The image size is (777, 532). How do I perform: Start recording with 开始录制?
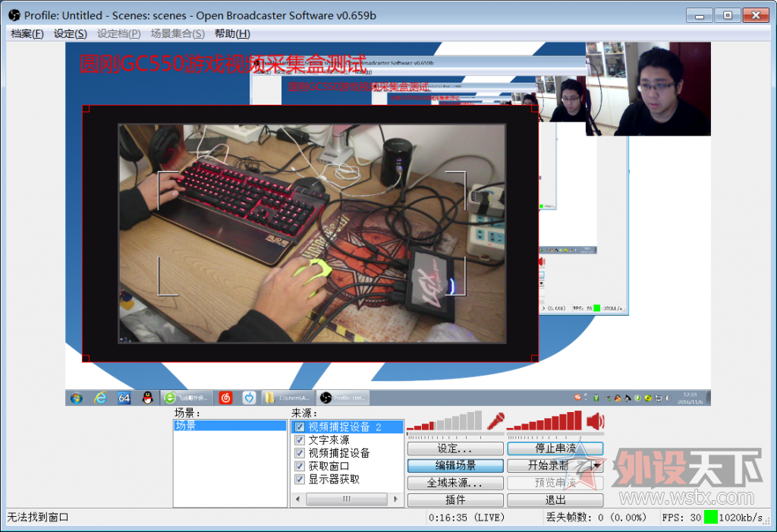tap(549, 465)
